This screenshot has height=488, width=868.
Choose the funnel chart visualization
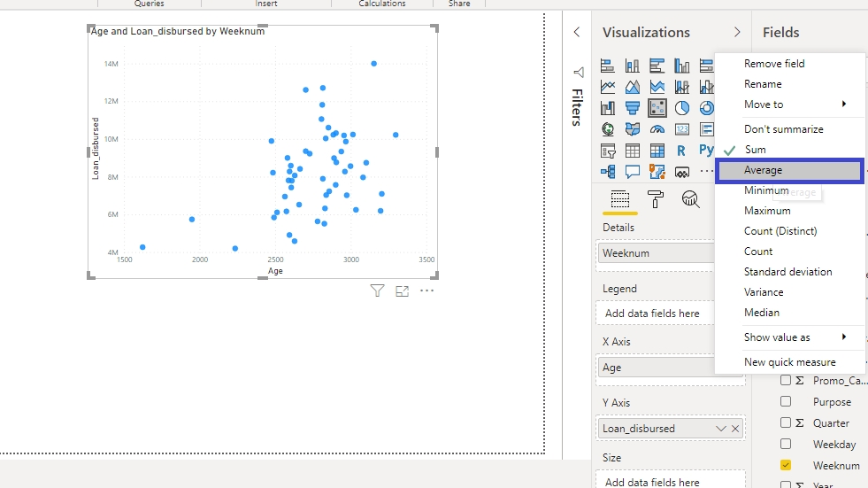click(x=633, y=108)
